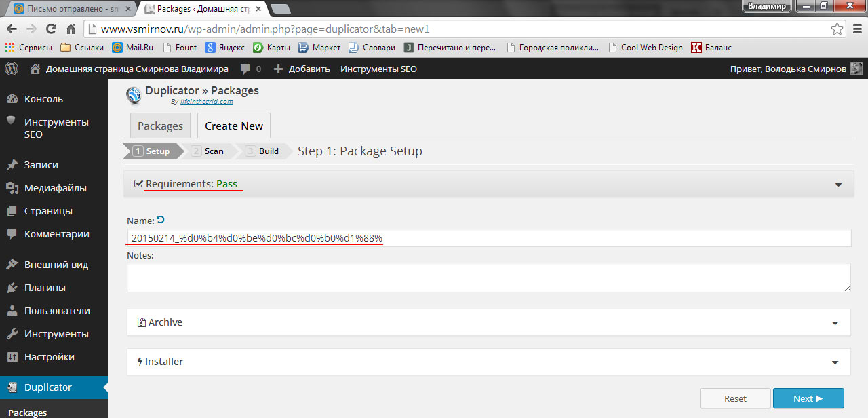Click the Notes text area
Viewport: 868px width, 418px height.
tap(489, 278)
